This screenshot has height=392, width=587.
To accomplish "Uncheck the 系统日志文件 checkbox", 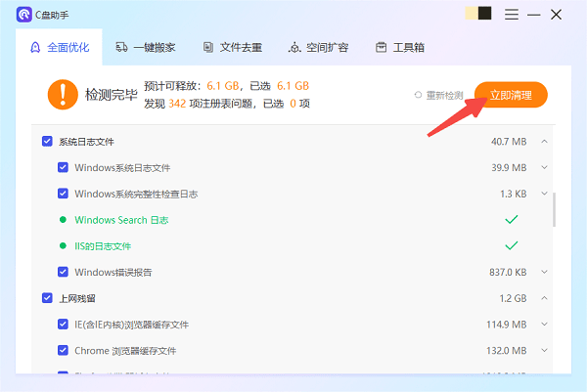I will (x=47, y=142).
